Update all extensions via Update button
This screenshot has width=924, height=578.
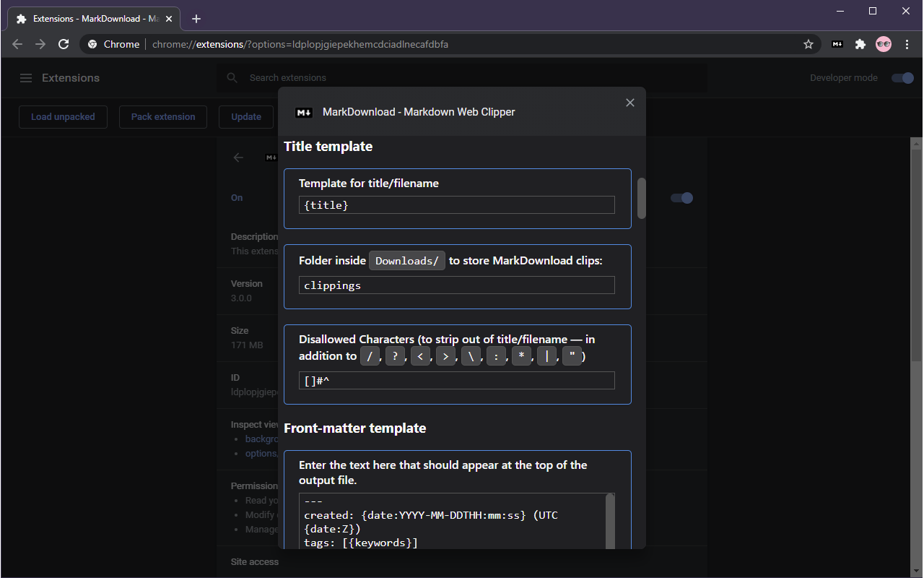point(245,116)
